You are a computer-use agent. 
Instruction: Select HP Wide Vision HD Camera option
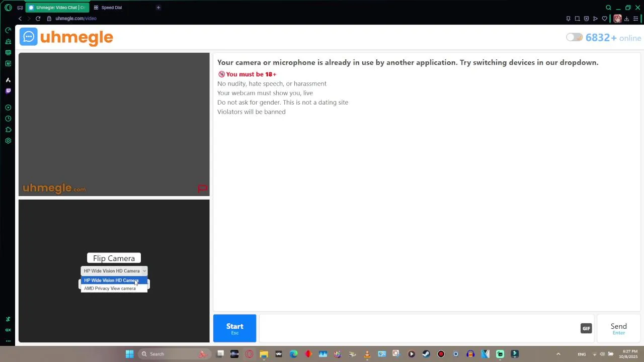(114, 281)
